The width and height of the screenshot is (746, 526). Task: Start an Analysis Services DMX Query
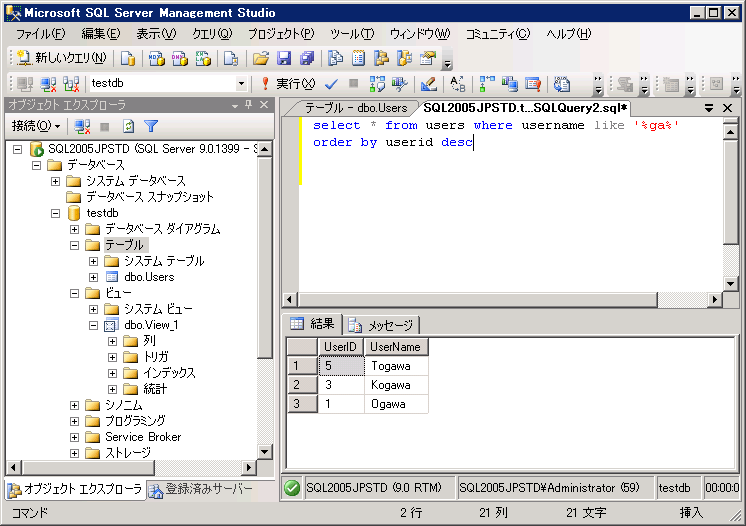[x=179, y=58]
